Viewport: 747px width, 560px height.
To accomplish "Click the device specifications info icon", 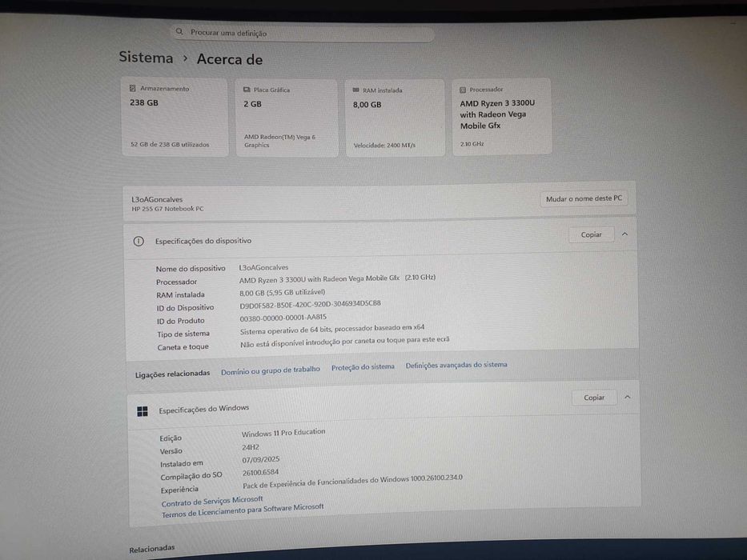I will pos(139,241).
